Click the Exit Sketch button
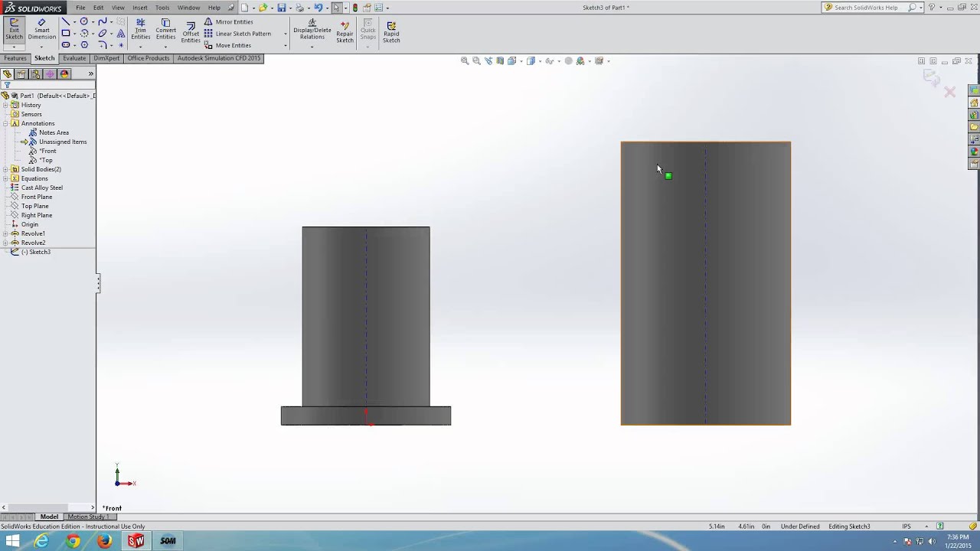 (x=14, y=29)
